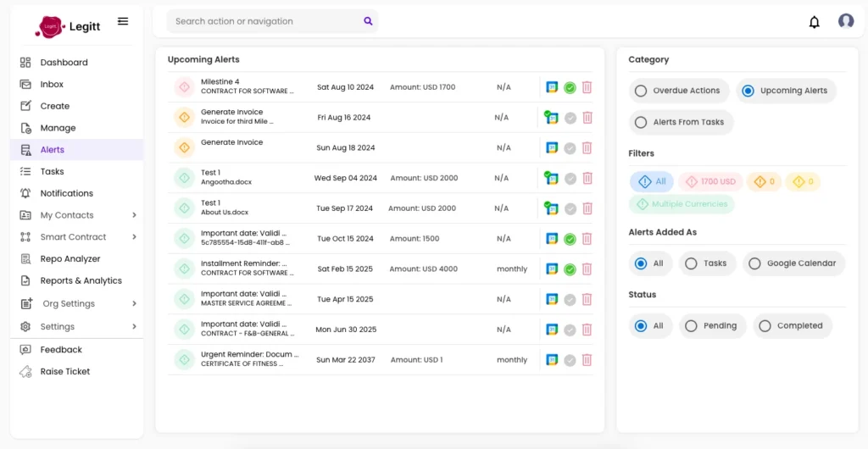Open calendar icon for Urgent Reminder alert
The height and width of the screenshot is (449, 868).
click(552, 360)
